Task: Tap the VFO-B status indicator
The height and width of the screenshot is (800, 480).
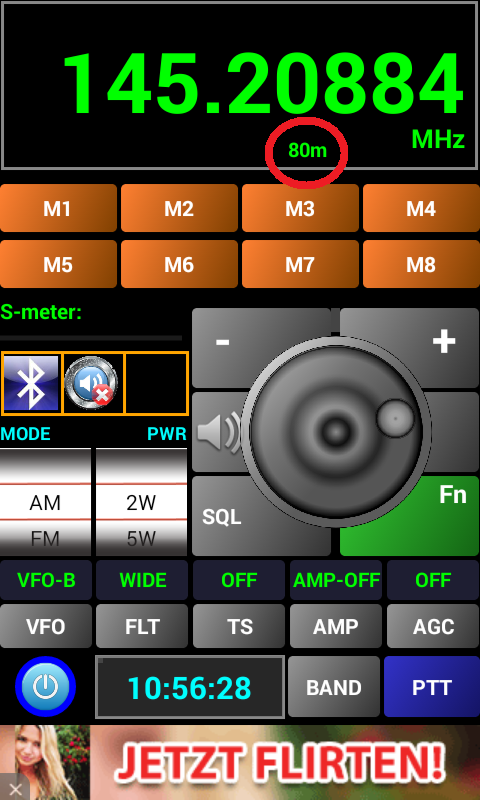Action: [x=46, y=580]
